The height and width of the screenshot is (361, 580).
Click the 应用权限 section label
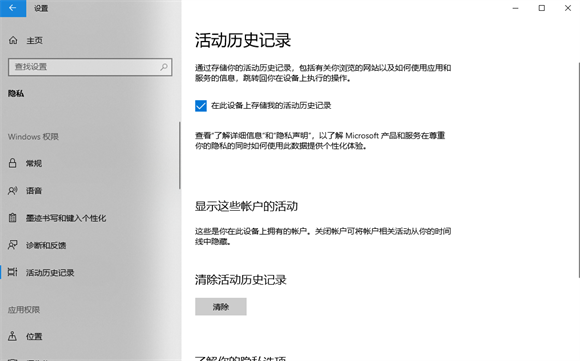tap(24, 310)
